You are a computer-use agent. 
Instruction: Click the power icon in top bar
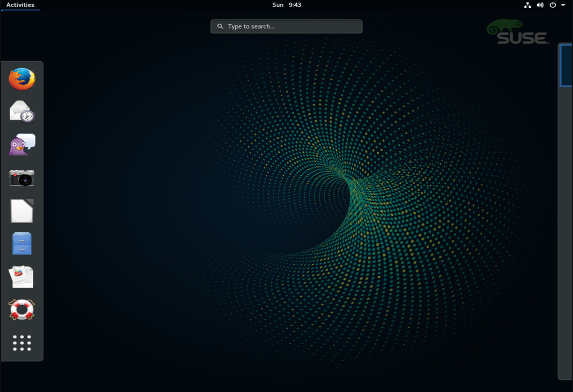click(x=553, y=5)
